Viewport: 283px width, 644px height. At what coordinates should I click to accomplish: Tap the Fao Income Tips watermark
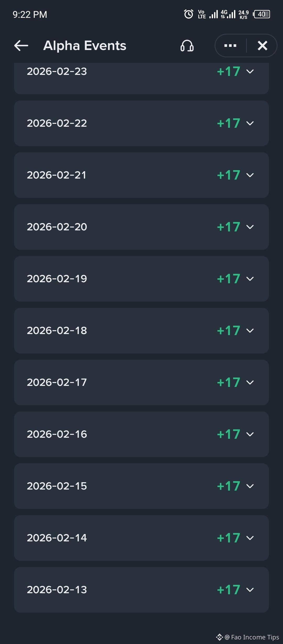coord(248,637)
